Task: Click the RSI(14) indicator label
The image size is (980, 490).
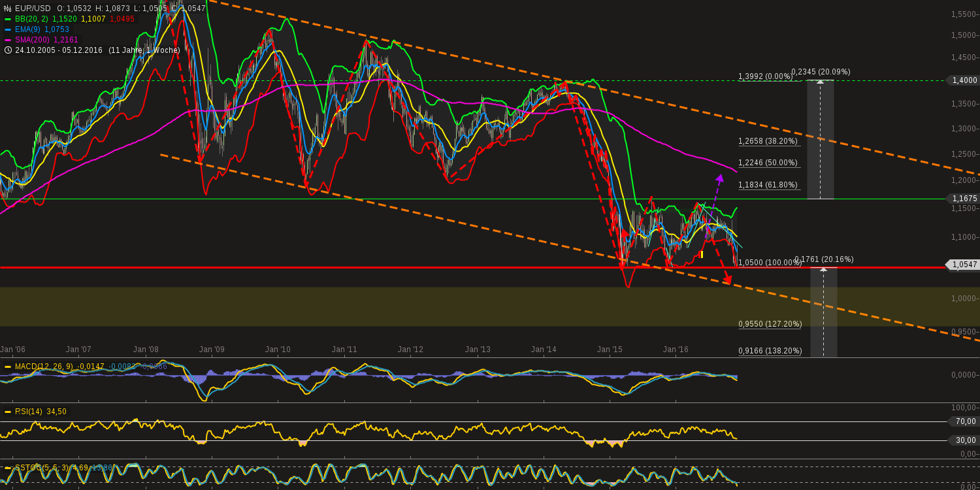Action: click(x=29, y=412)
